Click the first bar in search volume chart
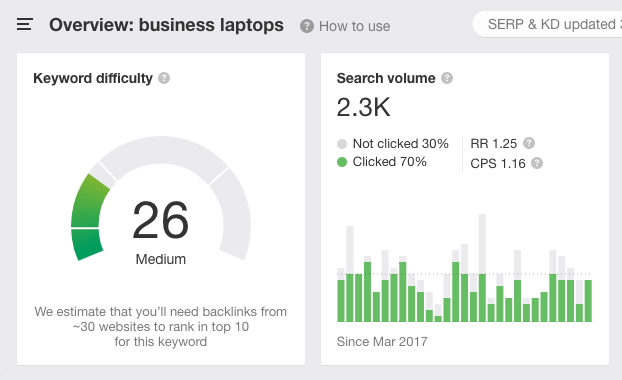 (x=341, y=295)
